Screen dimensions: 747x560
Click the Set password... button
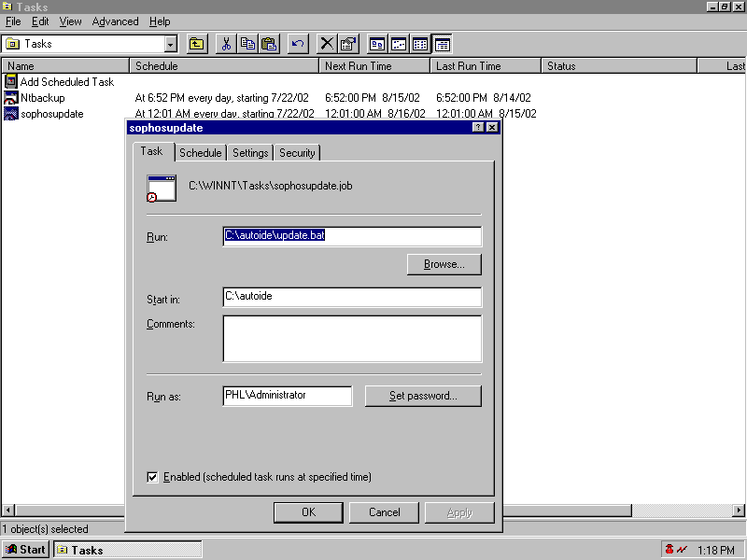(423, 396)
